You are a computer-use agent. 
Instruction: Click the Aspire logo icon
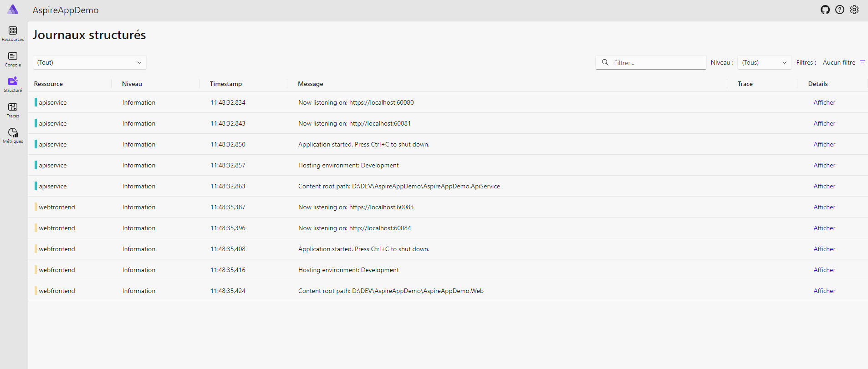(x=13, y=10)
